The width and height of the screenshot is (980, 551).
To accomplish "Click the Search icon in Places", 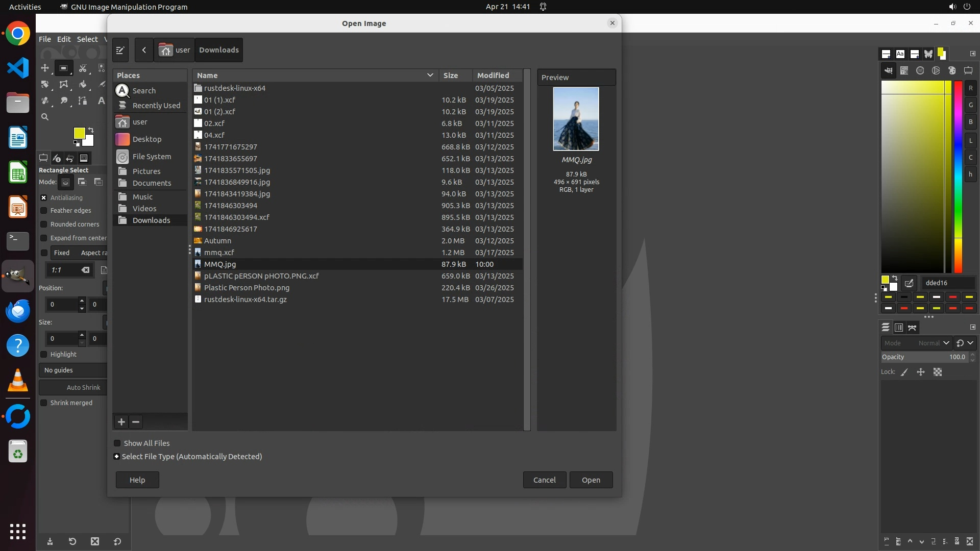I will pos(122,91).
